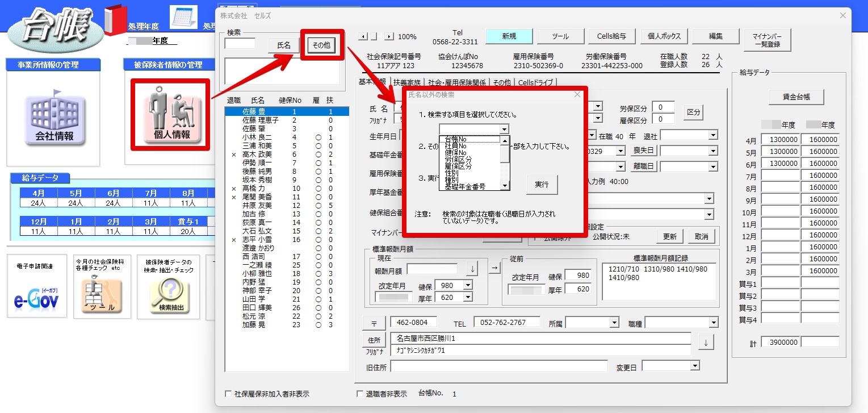
Task: Click the 取消 button
Action: (x=702, y=236)
